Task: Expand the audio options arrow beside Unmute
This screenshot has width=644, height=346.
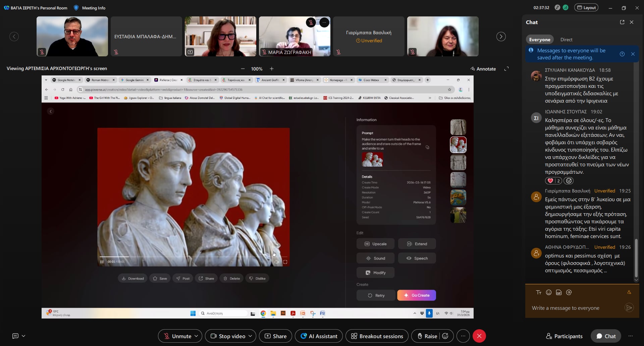Action: coord(197,336)
